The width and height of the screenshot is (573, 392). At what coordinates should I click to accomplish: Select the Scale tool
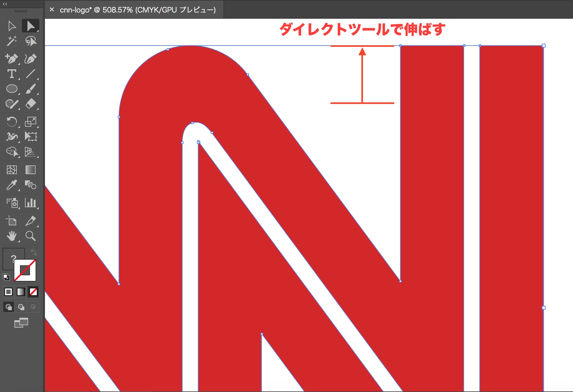tap(31, 121)
